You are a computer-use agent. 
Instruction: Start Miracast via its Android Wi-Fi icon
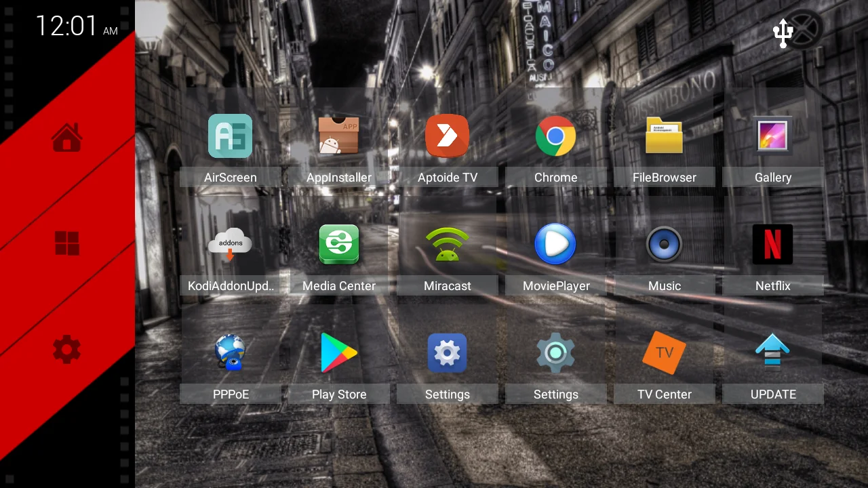point(447,244)
